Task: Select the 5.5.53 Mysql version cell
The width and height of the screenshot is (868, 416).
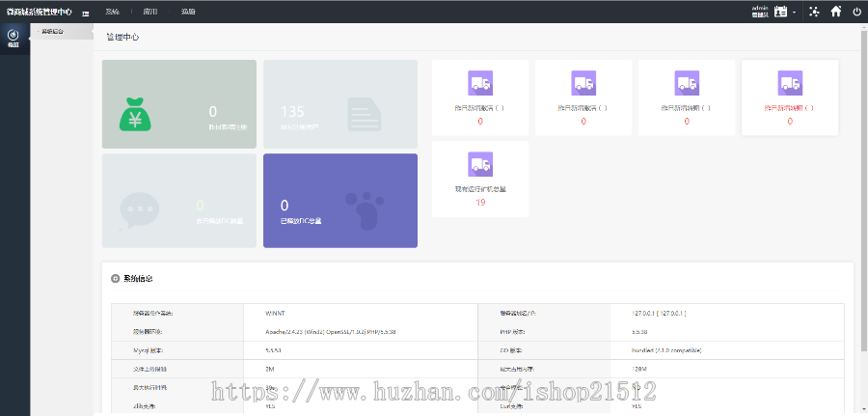Action: click(361, 350)
